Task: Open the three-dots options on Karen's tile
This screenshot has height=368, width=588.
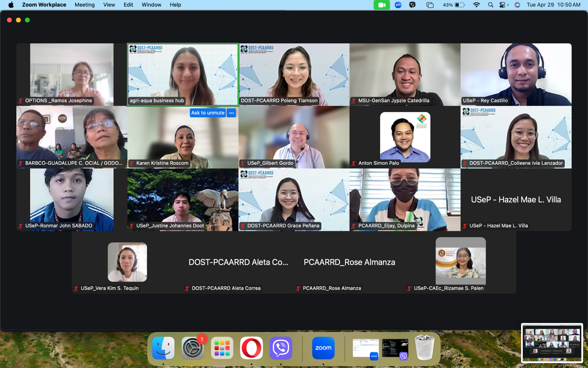Action: point(231,113)
